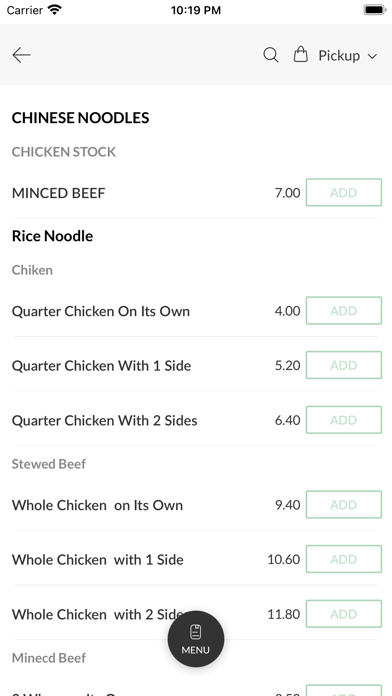Open the Quarter Chicken With 2 Sides item
The image size is (392, 696).
[x=104, y=420]
